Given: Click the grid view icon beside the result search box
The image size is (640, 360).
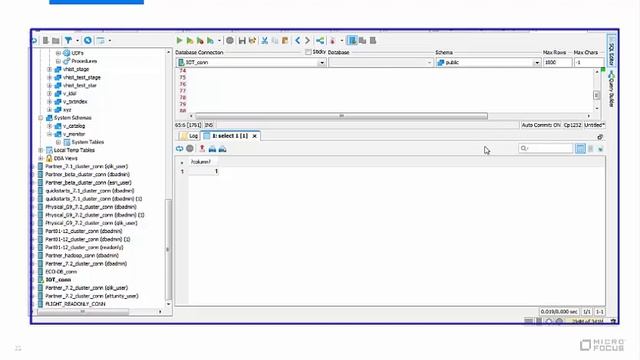Looking at the screenshot, I should pos(580,149).
